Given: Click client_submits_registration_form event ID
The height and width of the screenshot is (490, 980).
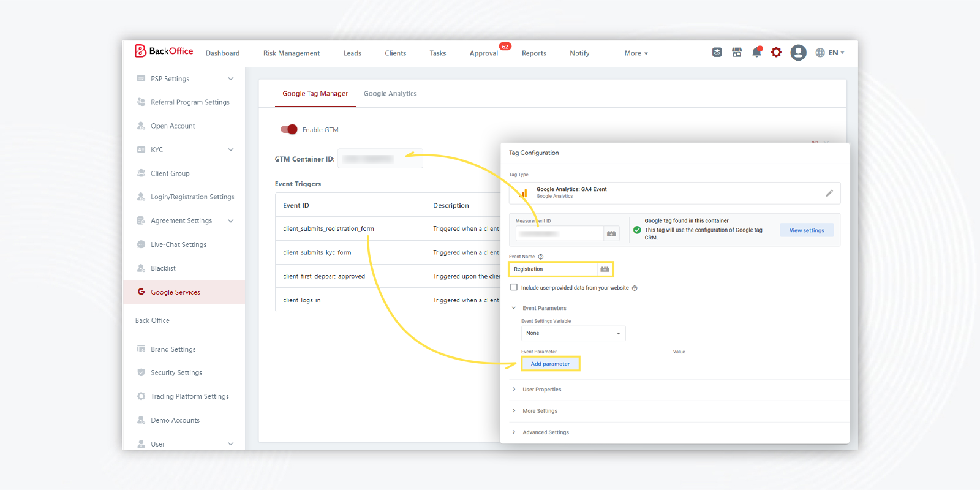Looking at the screenshot, I should (328, 228).
